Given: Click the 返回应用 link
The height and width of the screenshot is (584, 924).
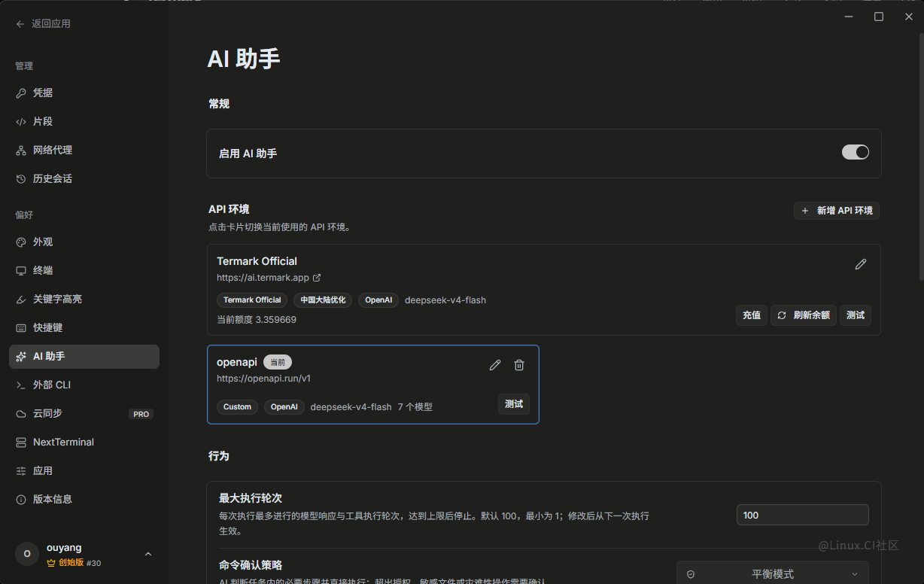Looking at the screenshot, I should coord(44,24).
